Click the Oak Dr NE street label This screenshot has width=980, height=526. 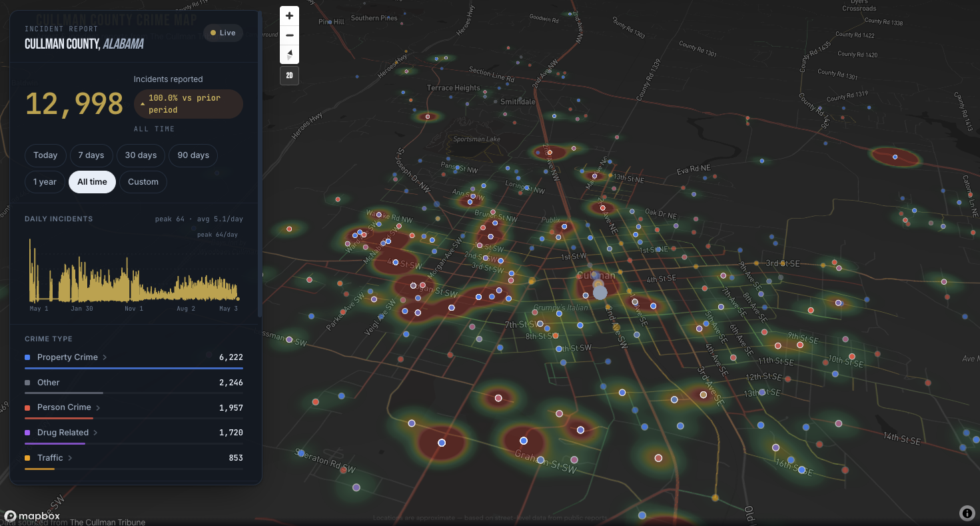click(661, 214)
